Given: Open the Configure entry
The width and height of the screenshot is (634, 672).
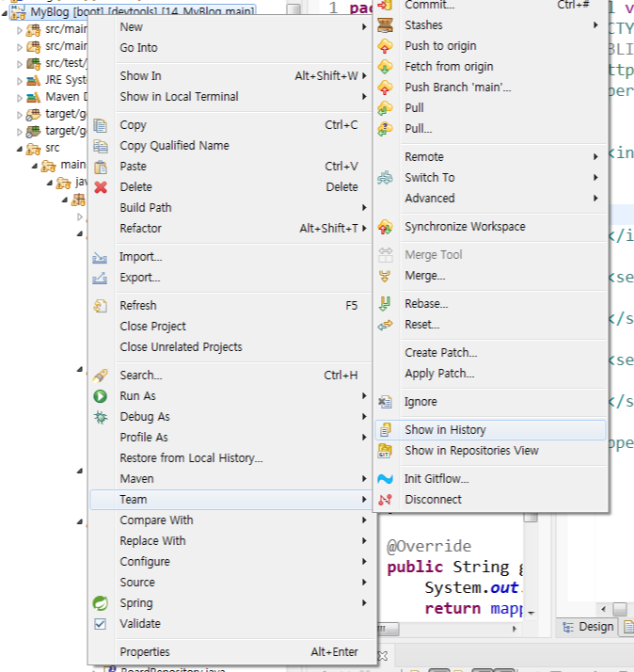Looking at the screenshot, I should coord(145,562).
